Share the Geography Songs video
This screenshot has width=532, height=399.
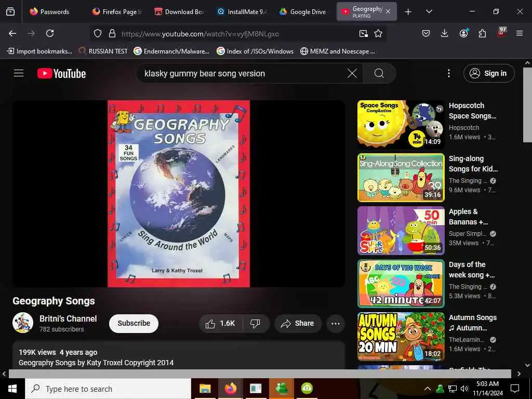tap(297, 323)
